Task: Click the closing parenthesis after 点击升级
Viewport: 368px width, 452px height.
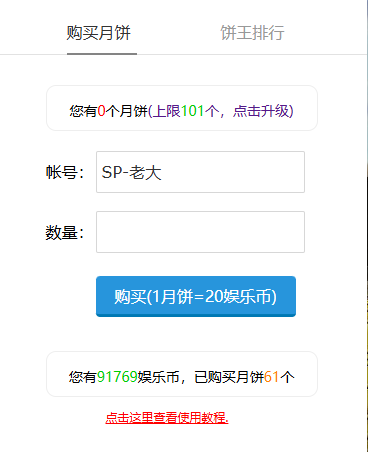Action: pos(291,111)
